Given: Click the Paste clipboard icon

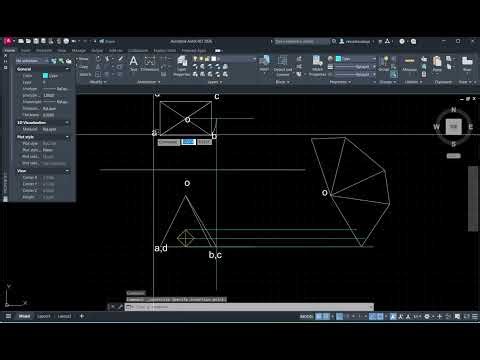Looking at the screenshot, I should coord(437,63).
